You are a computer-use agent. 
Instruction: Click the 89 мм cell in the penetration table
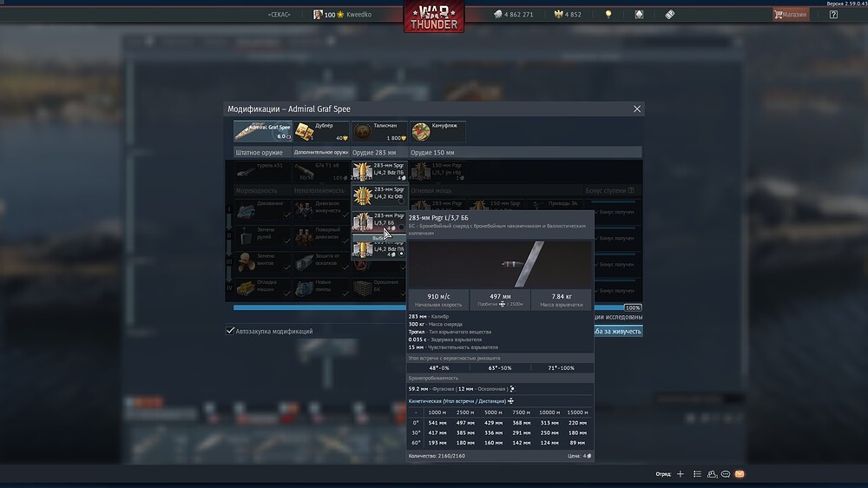pos(577,443)
